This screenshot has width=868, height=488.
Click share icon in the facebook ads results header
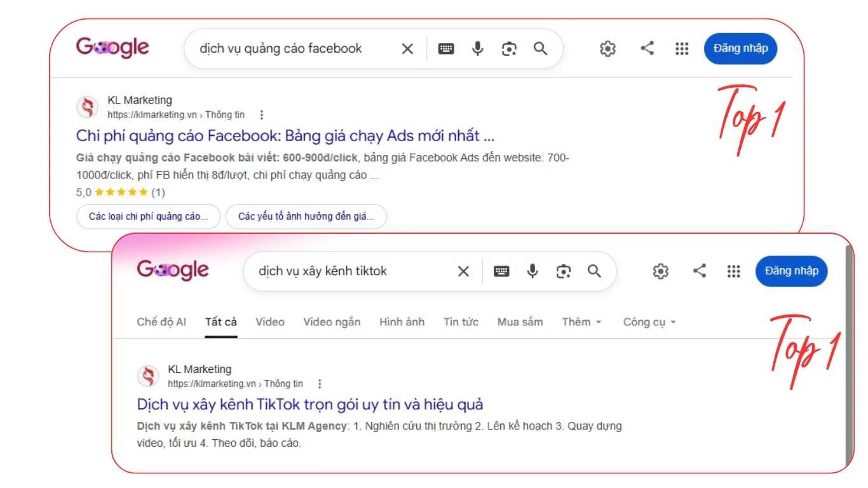(647, 48)
